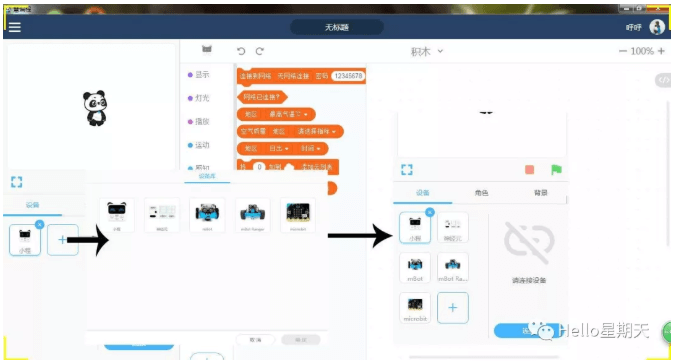Image resolution: width=675 pixels, height=363 pixels.
Task: Click the password field 12345678
Action: (348, 76)
